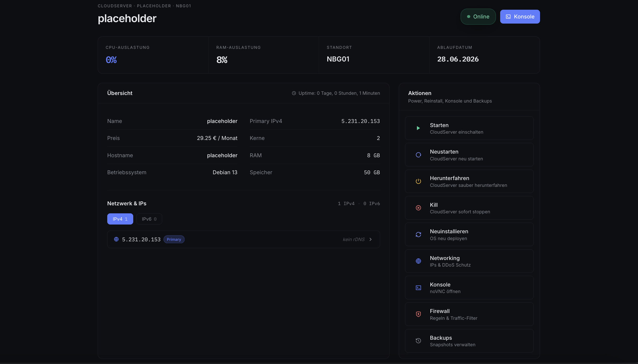The image size is (638, 364).
Task: Click the terminal icon in the blue Konsole button
Action: click(508, 17)
